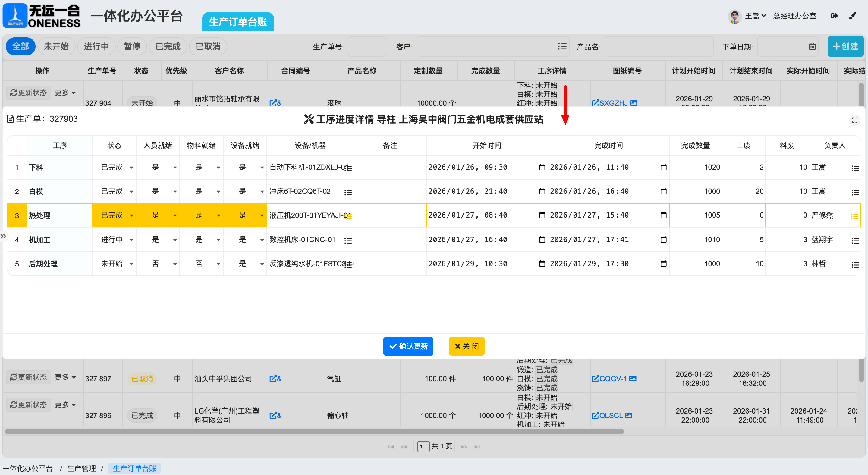The width and height of the screenshot is (868, 475).
Task: Expand 更多 menu for order 327 897
Action: 65,377
